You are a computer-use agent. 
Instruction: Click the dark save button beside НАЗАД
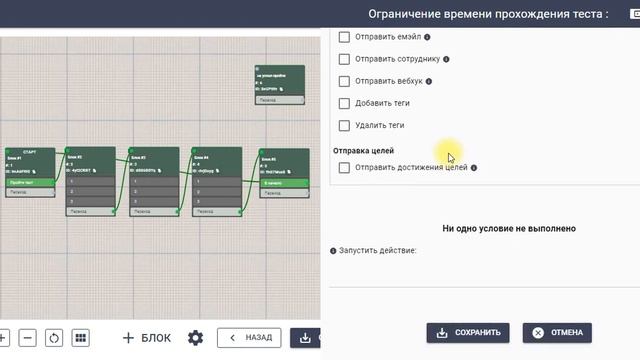[x=305, y=338]
